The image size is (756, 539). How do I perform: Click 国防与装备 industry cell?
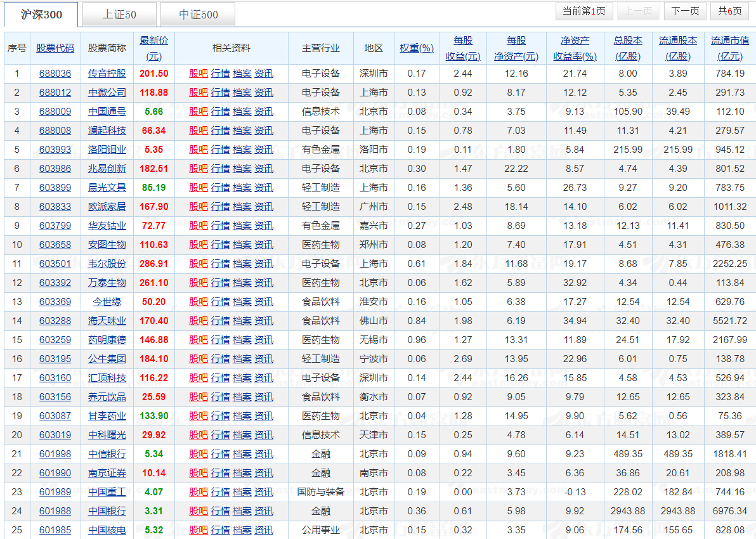coord(321,491)
